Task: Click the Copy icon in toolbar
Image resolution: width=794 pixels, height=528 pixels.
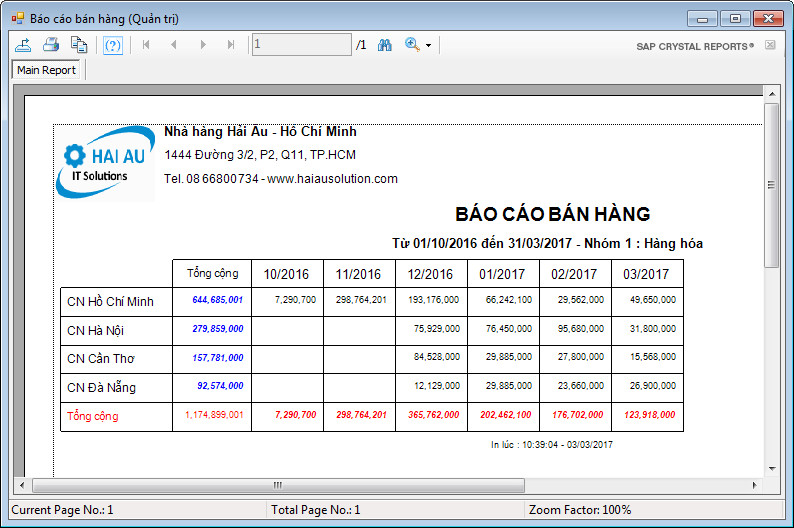Action: click(78, 45)
